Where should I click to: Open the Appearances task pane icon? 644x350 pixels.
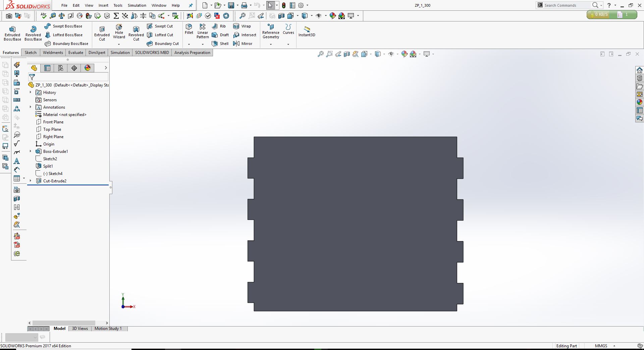(x=640, y=102)
